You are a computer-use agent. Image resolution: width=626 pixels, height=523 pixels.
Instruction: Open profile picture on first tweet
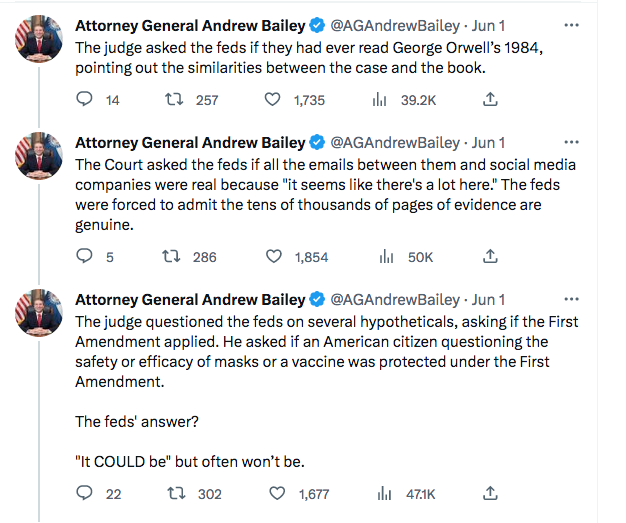tap(37, 37)
